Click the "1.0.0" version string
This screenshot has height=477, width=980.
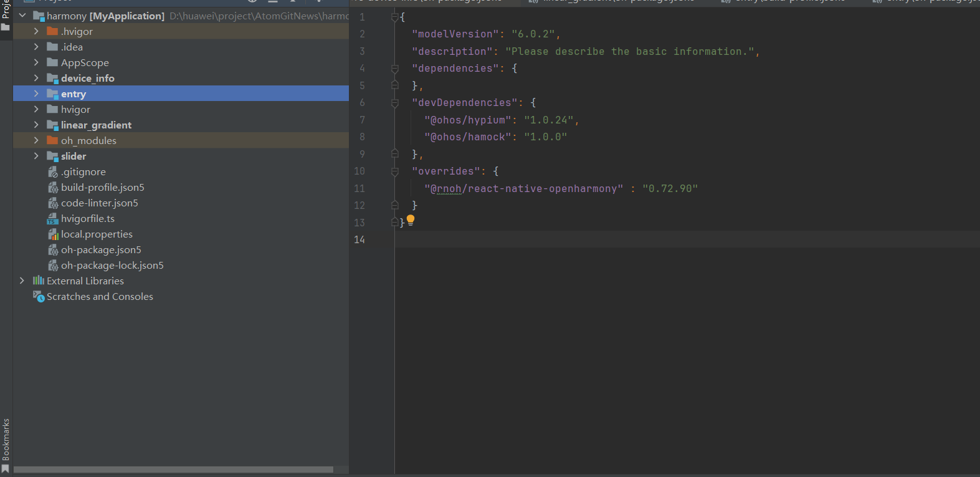[x=545, y=137]
